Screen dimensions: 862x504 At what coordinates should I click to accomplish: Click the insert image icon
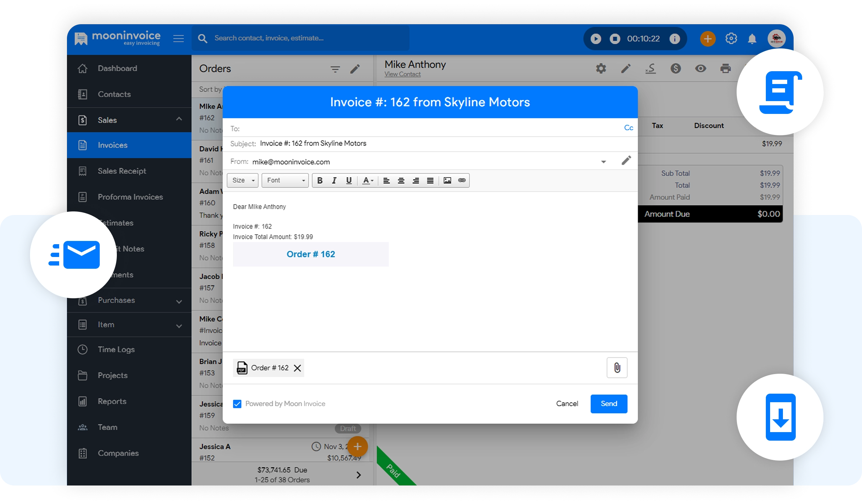tap(447, 180)
